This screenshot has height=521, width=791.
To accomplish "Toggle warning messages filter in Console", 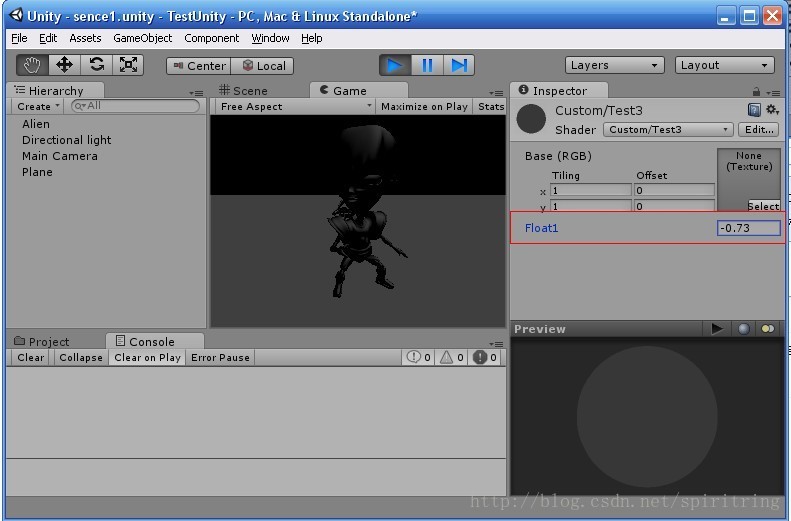I will click(451, 358).
